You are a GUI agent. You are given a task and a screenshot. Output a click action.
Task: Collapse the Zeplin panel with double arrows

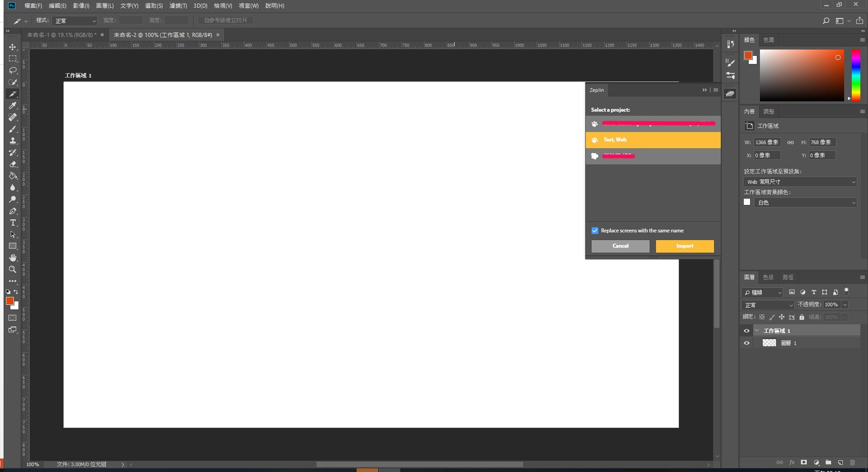coord(705,90)
